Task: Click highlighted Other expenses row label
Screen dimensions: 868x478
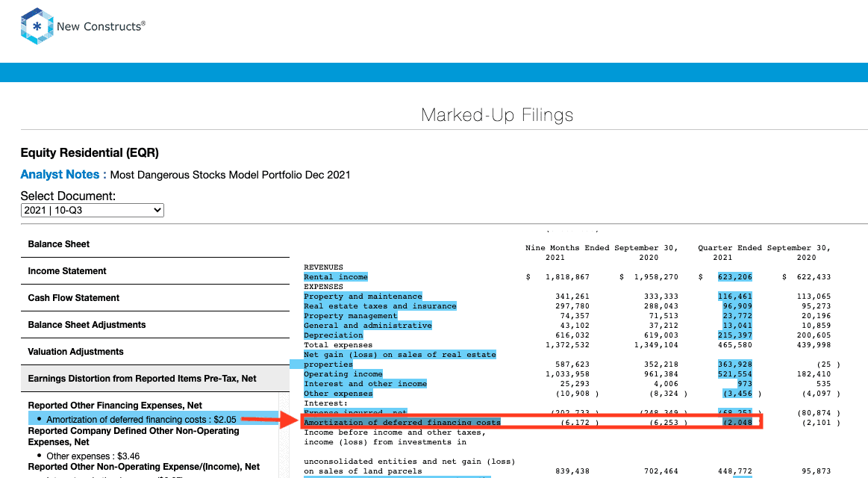Action: coord(338,394)
